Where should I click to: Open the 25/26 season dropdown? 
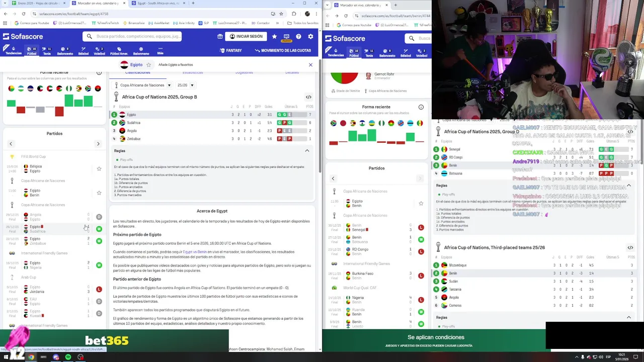[x=185, y=85]
